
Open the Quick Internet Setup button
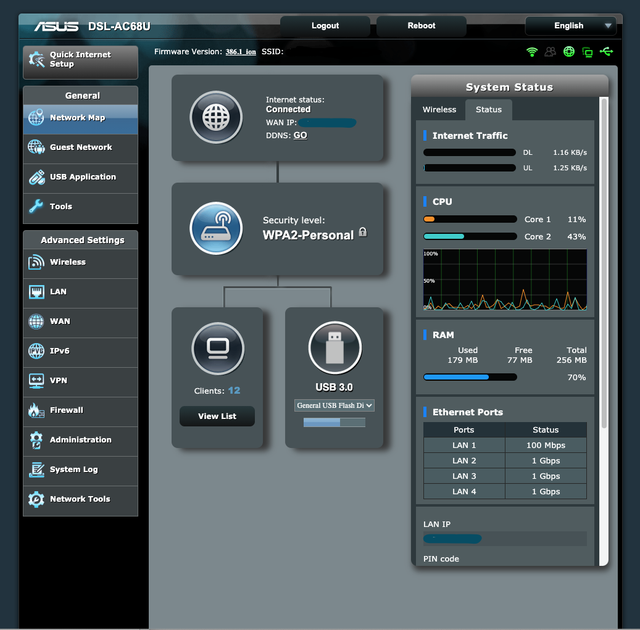pos(80,62)
